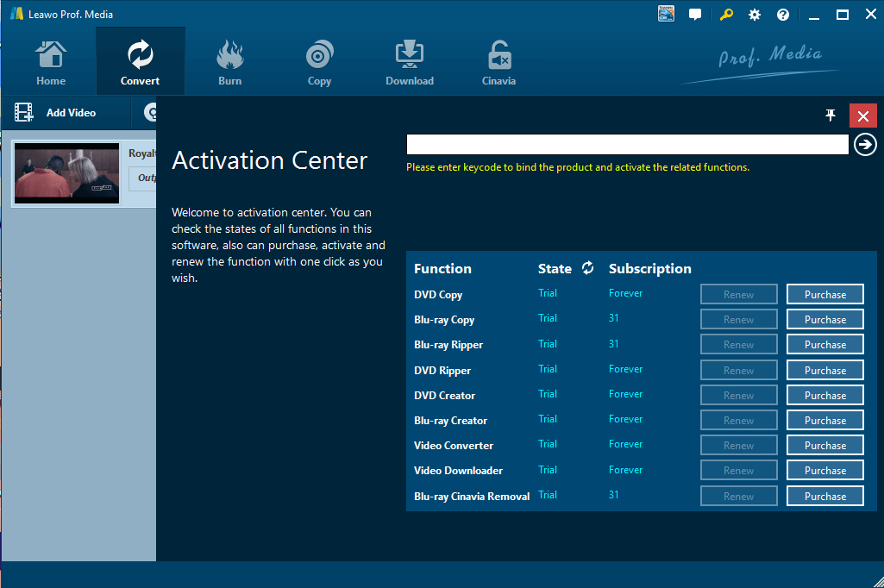Click the Subscription column header
Image resolution: width=884 pixels, height=588 pixels.
(649, 269)
